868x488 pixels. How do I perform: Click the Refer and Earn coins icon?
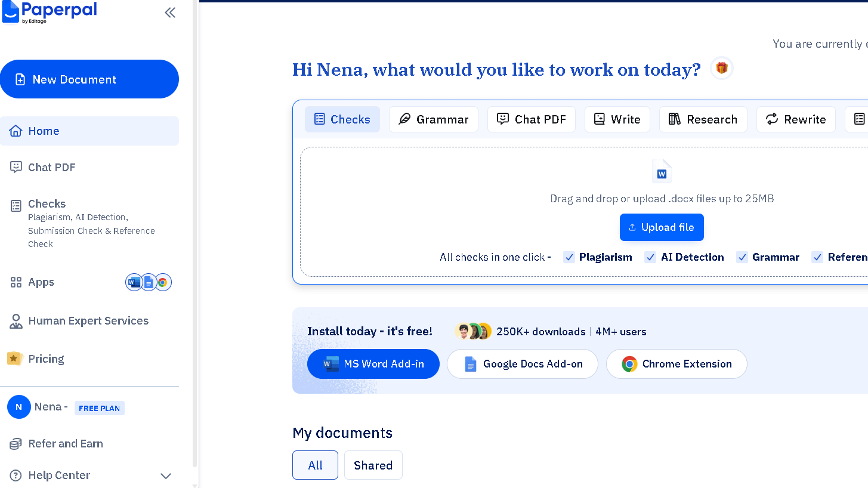pyautogui.click(x=16, y=444)
